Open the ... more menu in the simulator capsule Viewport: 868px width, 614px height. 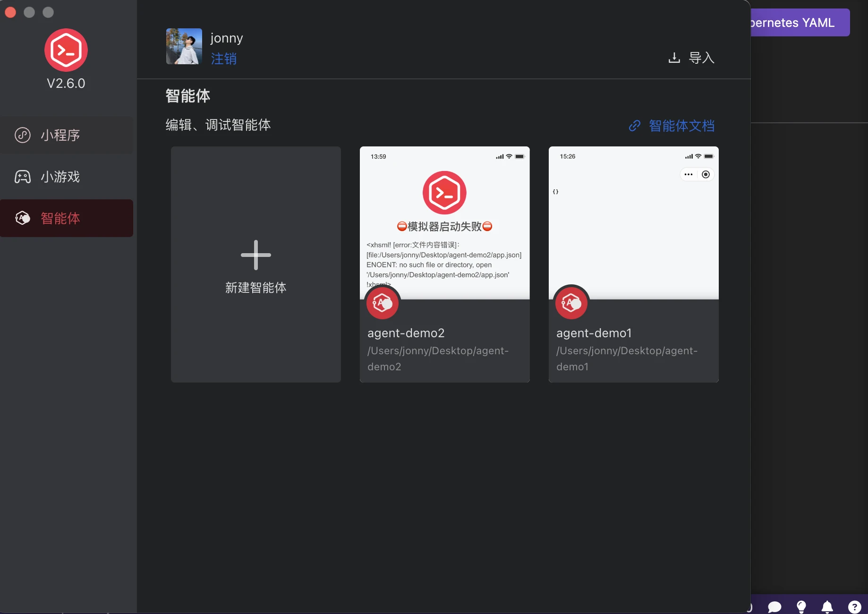point(688,174)
